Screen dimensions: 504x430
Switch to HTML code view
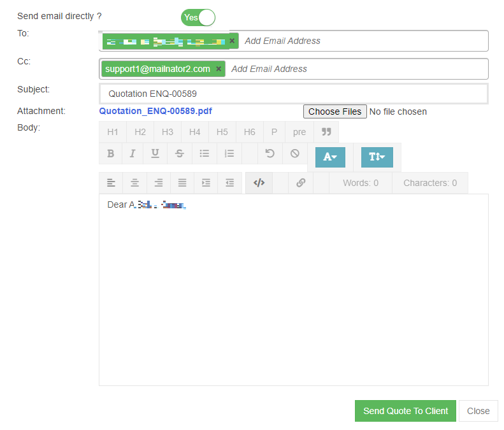click(x=259, y=183)
